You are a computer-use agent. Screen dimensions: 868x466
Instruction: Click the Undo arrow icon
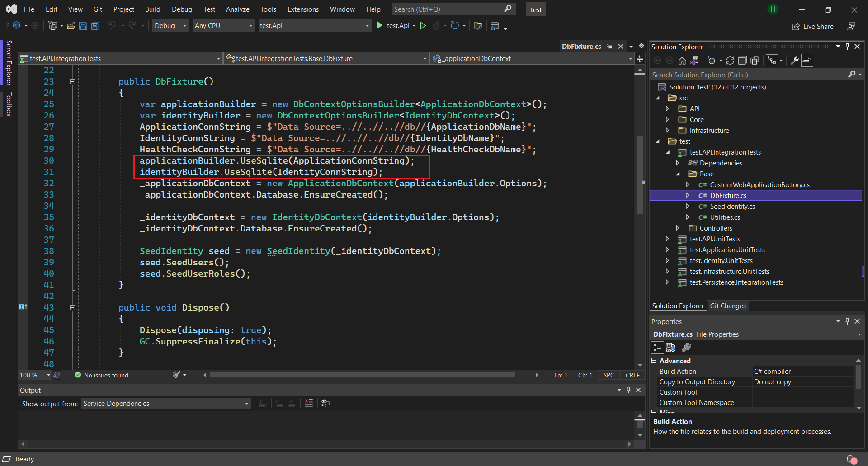(112, 26)
